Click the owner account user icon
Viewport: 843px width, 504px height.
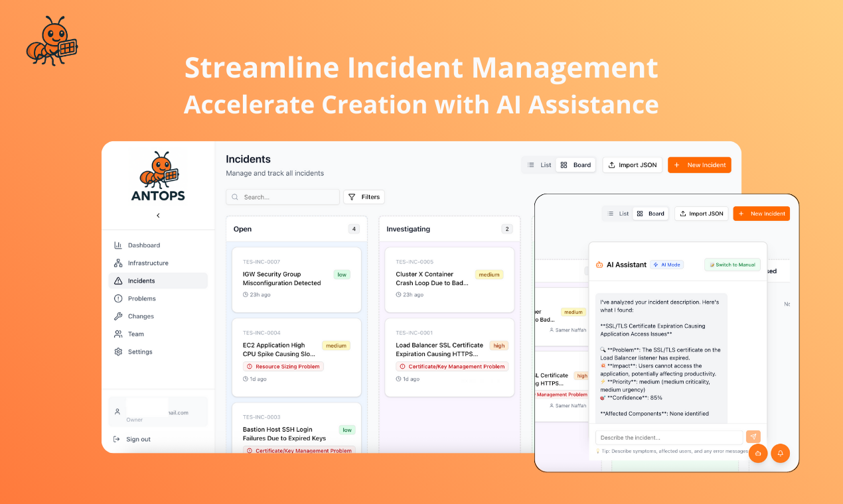tap(117, 412)
